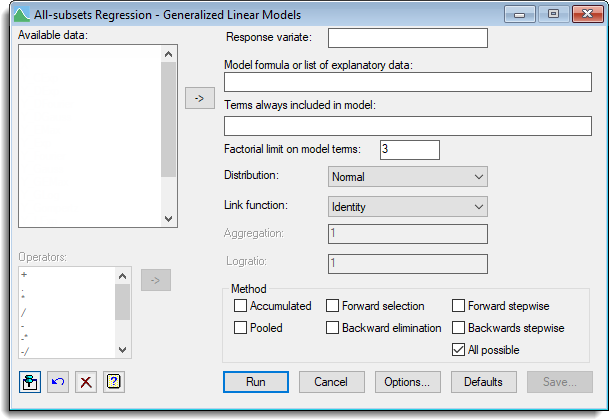Click the Factorial limit input box

(409, 149)
